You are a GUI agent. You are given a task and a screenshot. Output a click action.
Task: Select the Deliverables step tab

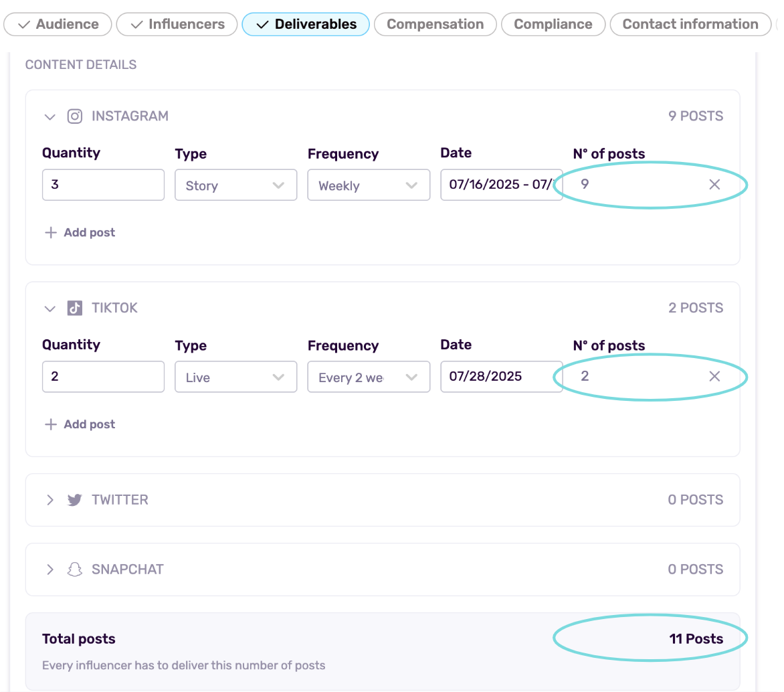pos(306,25)
